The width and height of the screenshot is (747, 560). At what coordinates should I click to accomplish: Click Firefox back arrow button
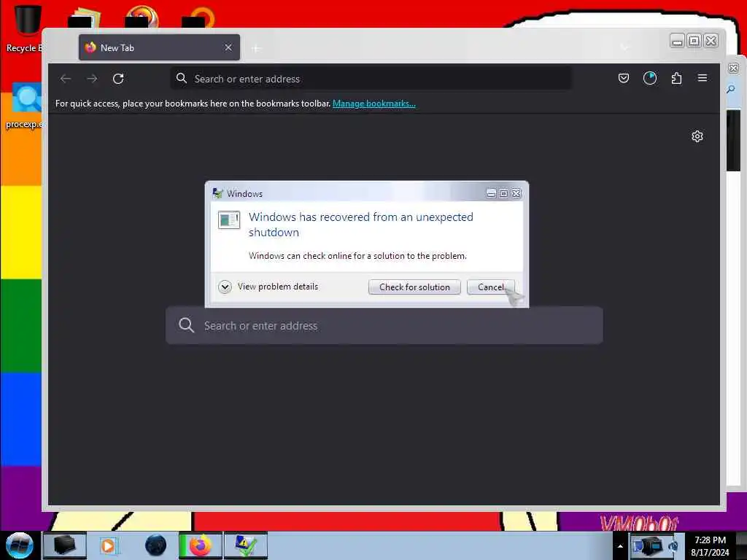pyautogui.click(x=66, y=79)
